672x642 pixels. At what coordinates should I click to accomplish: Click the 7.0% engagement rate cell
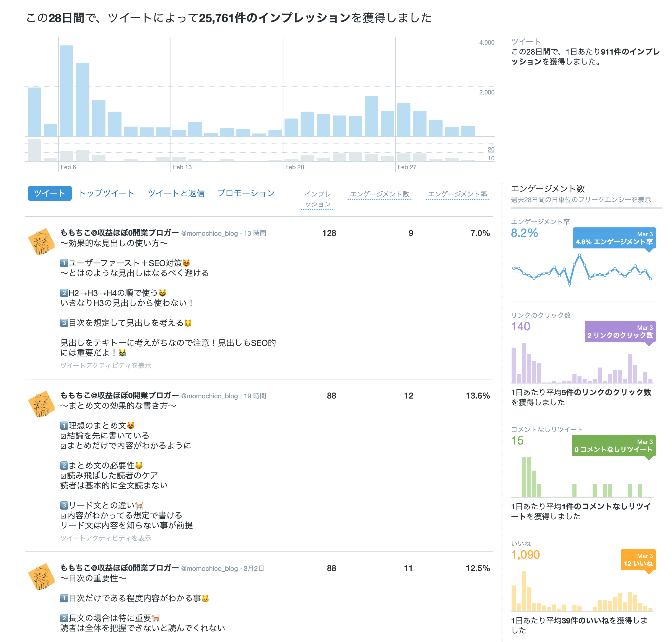pos(480,233)
